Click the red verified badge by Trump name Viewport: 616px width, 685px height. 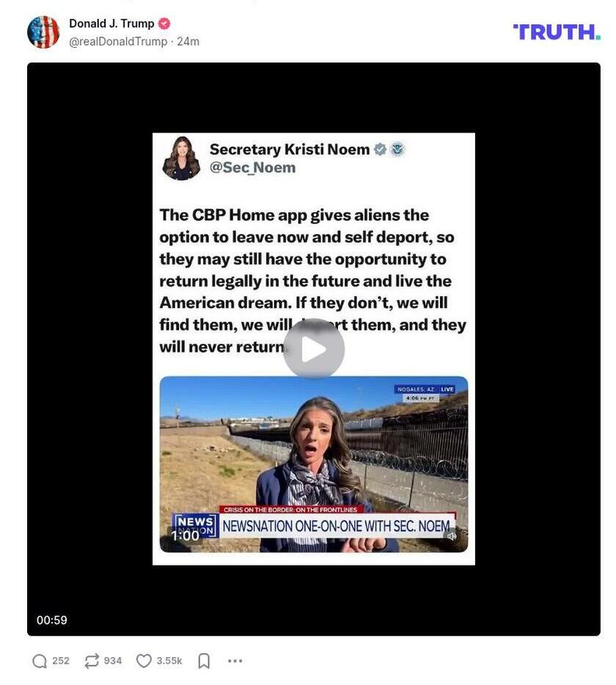164,23
